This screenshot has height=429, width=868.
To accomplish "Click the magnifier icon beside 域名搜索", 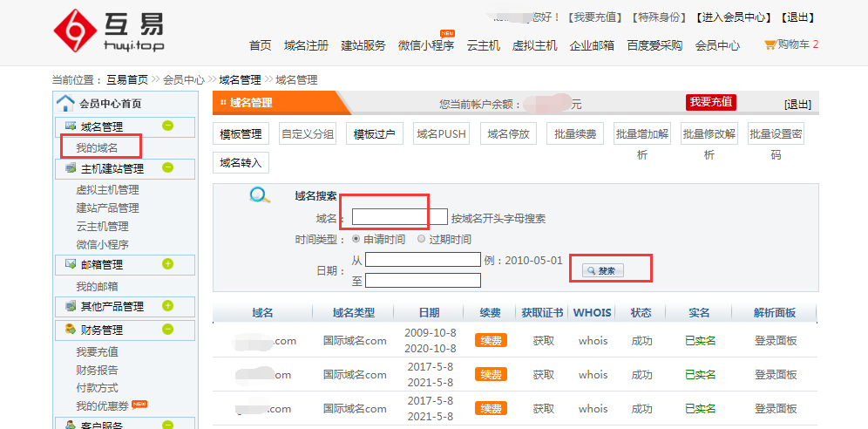I will pos(260,195).
